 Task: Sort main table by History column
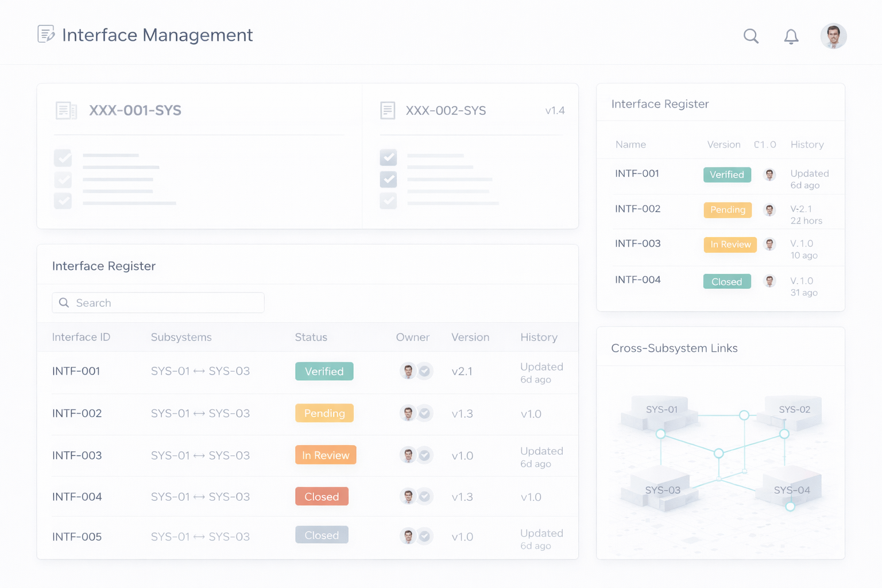coord(539,337)
